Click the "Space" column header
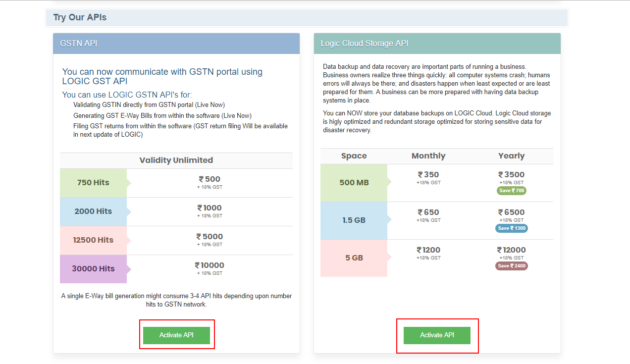This screenshot has height=364, width=630. tap(354, 156)
